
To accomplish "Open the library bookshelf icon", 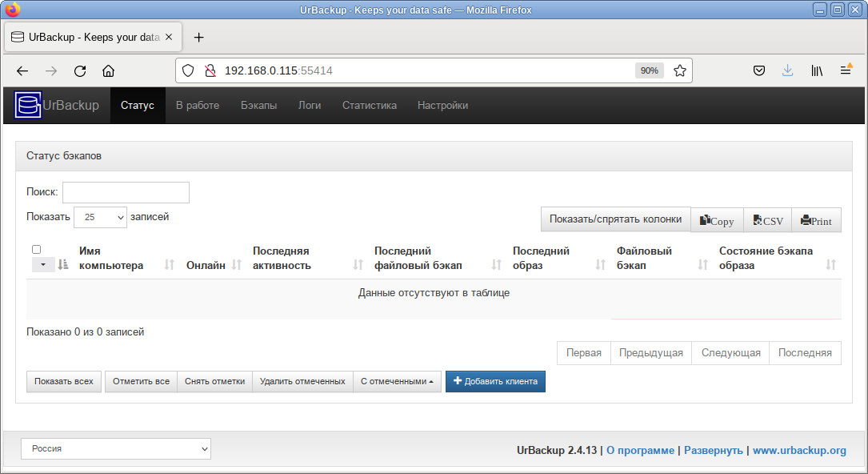I will 817,70.
